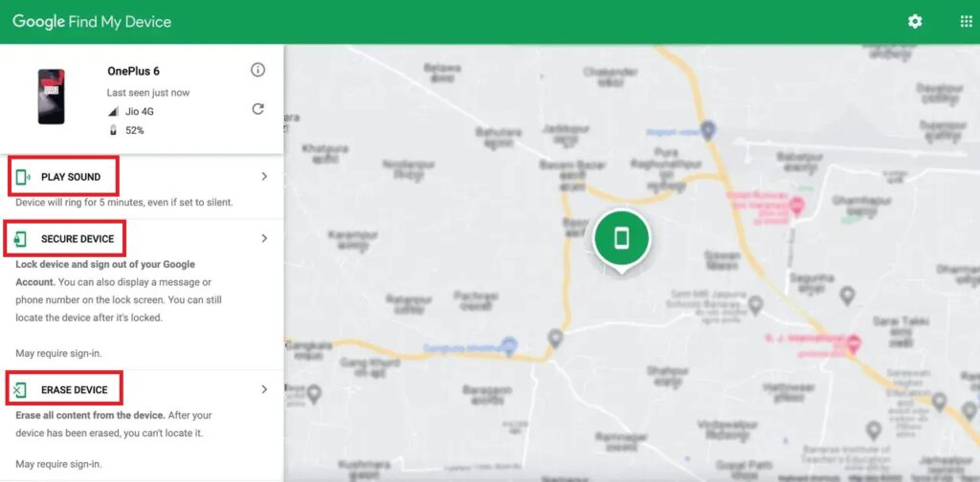The image size is (980, 482).
Task: Click the device info icon
Action: [257, 70]
